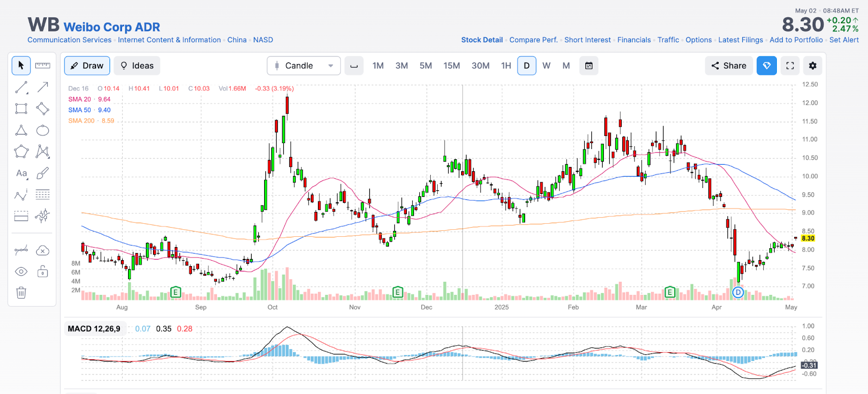Open Communication Services sector link
Viewport: 868px width, 394px height.
[x=69, y=40]
